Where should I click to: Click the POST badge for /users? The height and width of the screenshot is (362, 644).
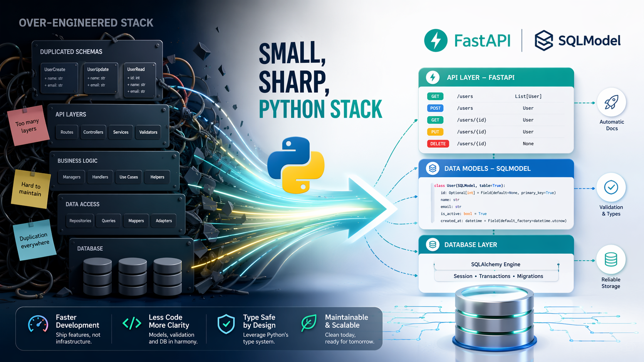(x=435, y=108)
